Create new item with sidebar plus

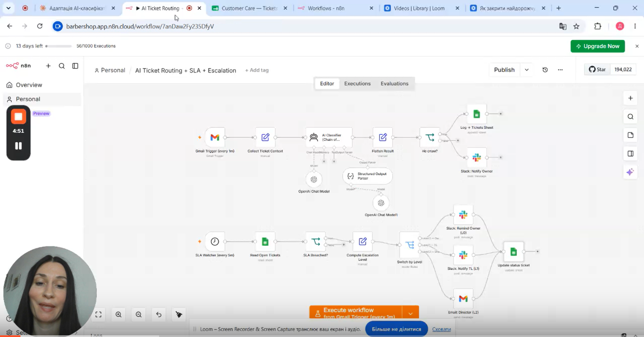[48, 66]
